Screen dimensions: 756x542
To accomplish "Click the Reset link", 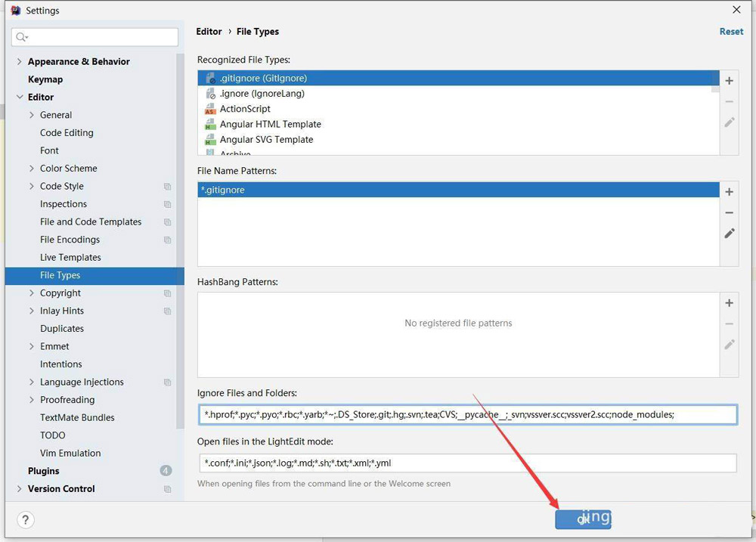I will (x=731, y=32).
